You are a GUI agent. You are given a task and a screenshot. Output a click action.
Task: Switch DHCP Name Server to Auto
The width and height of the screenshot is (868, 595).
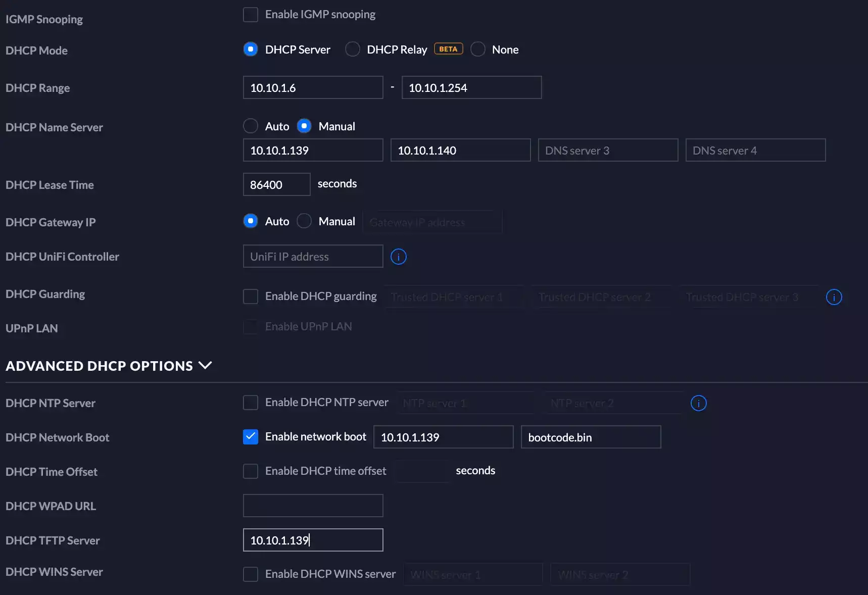tap(251, 126)
